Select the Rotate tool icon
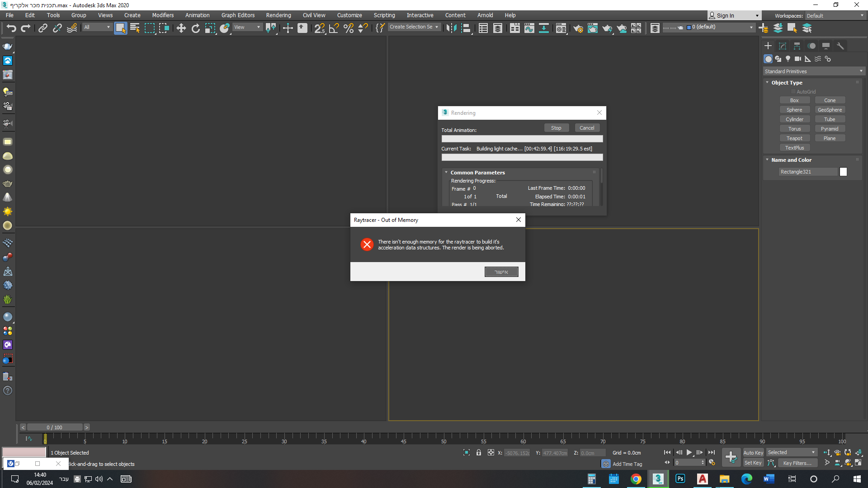 coord(195,28)
